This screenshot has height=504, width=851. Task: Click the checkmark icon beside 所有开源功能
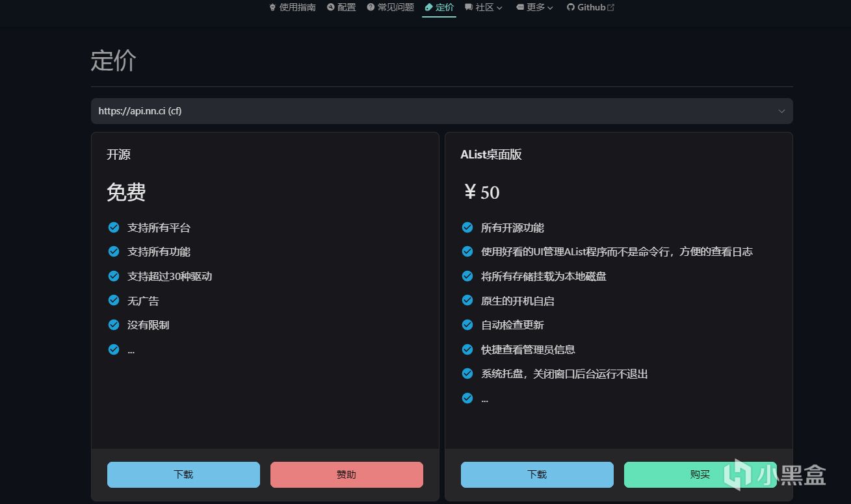[x=467, y=227]
